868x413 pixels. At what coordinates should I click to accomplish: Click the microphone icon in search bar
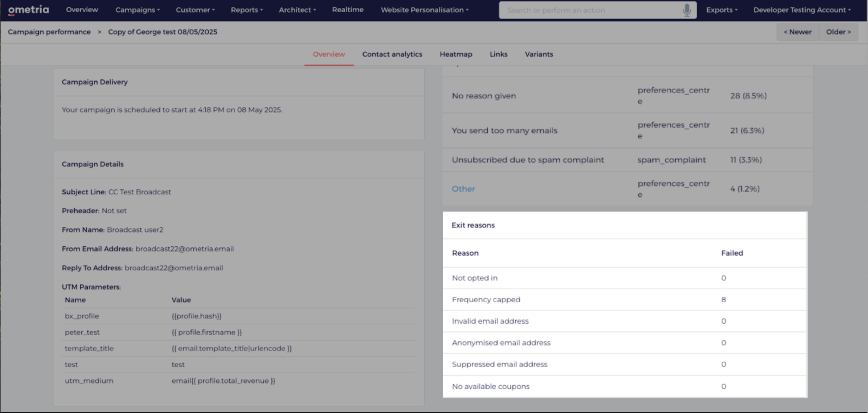[x=687, y=10]
